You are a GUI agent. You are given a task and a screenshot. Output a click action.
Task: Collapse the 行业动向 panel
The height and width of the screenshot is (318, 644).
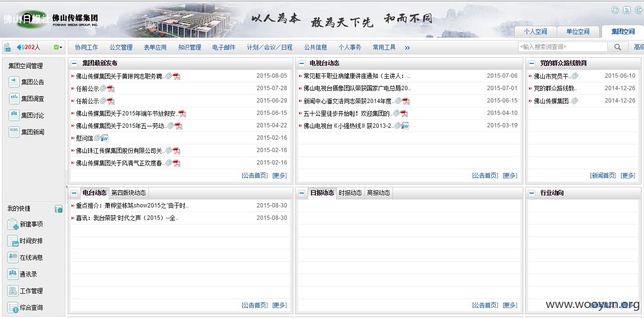click(532, 193)
